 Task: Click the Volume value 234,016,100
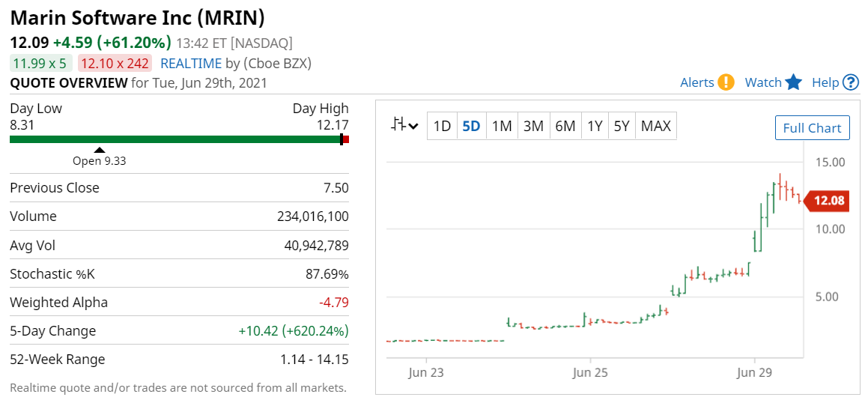(313, 216)
